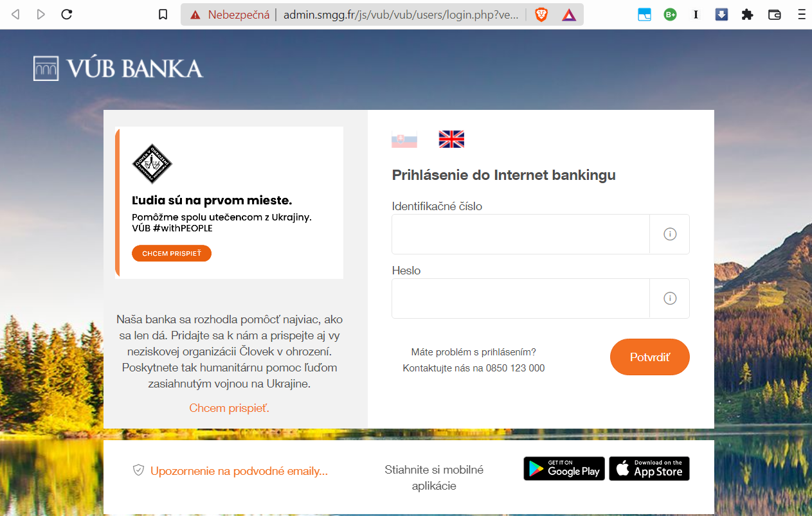This screenshot has width=812, height=516.
Task: Click the Get it on Google Play badge
Action: pyautogui.click(x=564, y=468)
